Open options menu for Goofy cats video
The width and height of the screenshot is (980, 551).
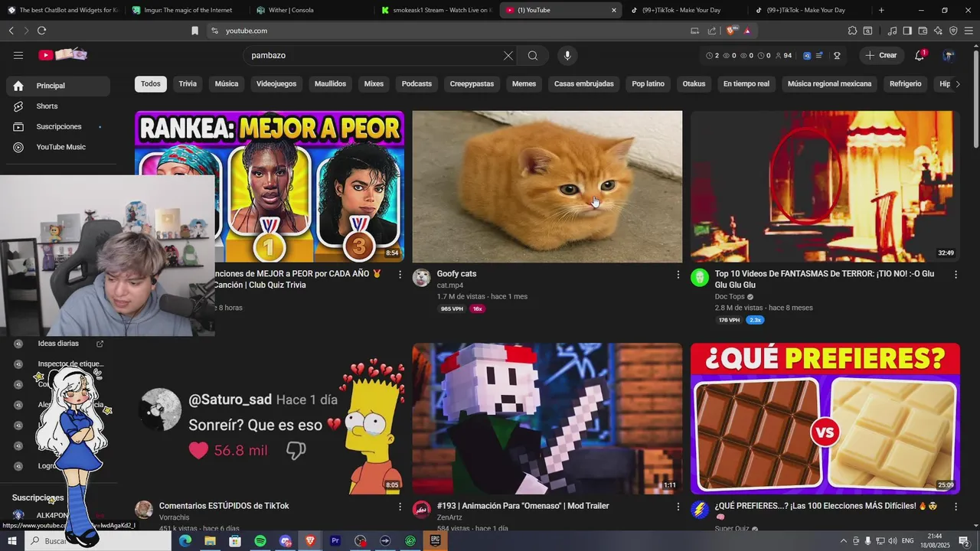point(678,274)
